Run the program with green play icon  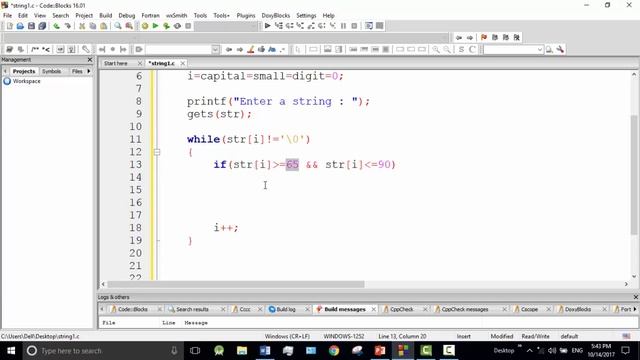click(x=156, y=26)
